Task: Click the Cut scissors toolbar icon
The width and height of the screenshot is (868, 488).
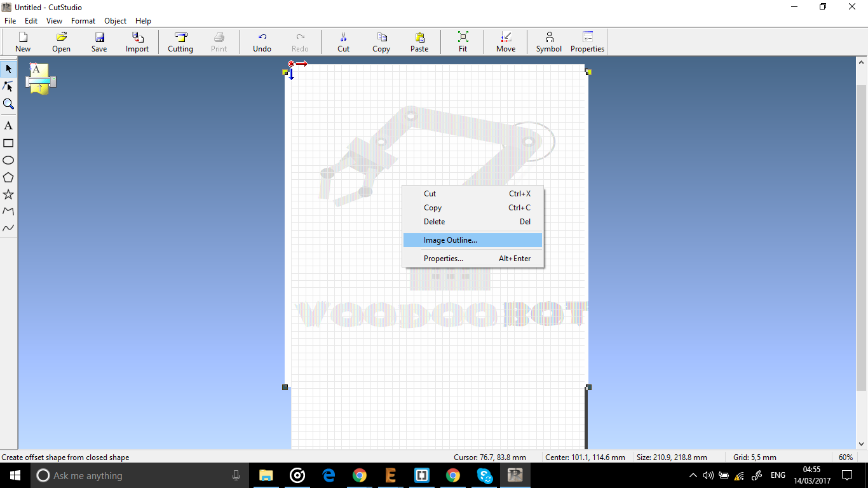Action: pos(343,42)
